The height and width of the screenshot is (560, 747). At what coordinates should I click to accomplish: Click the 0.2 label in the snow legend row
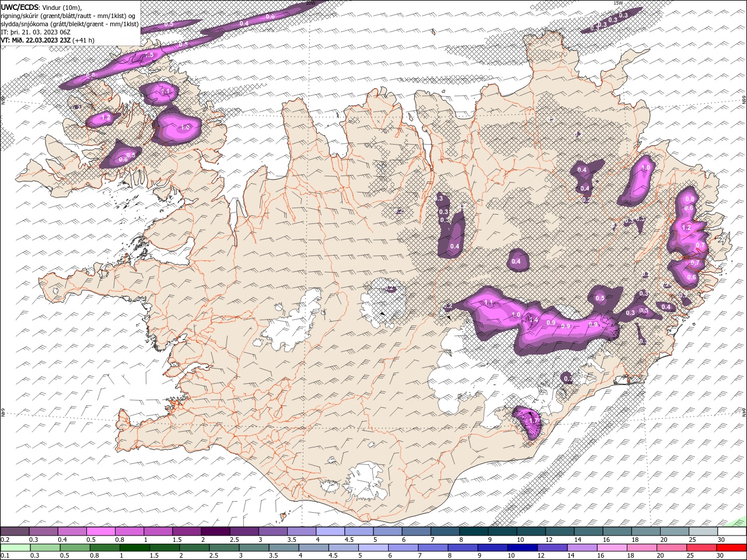(x=4, y=540)
